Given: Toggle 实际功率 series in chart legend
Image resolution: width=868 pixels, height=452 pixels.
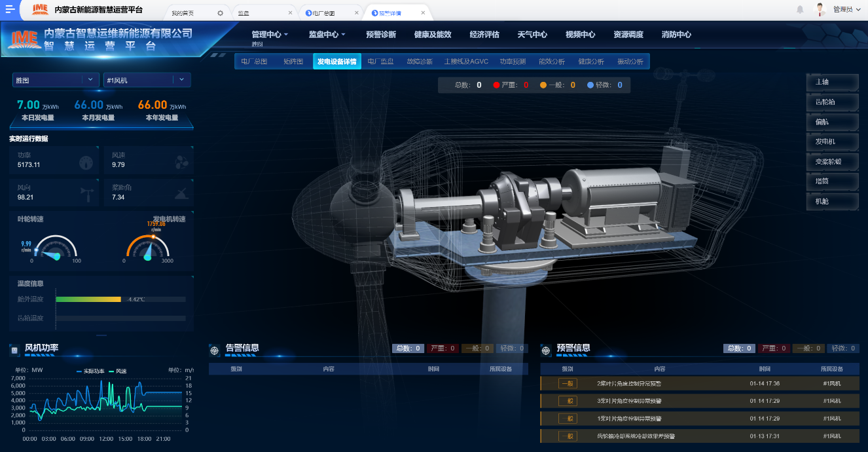Looking at the screenshot, I should click(89, 371).
